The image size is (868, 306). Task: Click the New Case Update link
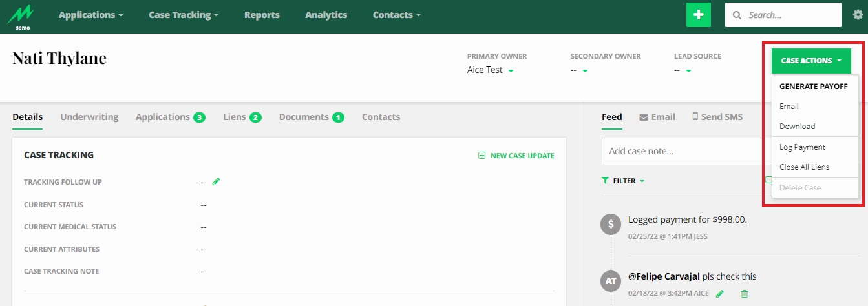[516, 156]
